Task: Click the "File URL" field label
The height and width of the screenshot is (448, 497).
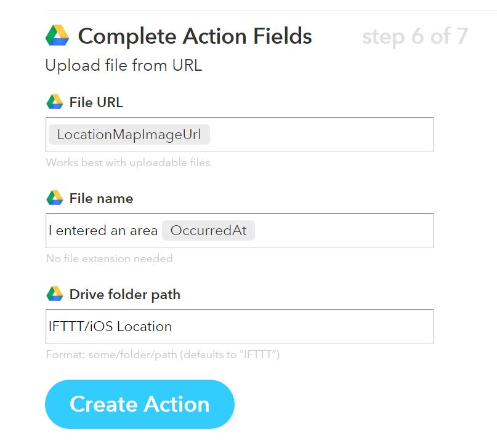Action: pos(96,103)
